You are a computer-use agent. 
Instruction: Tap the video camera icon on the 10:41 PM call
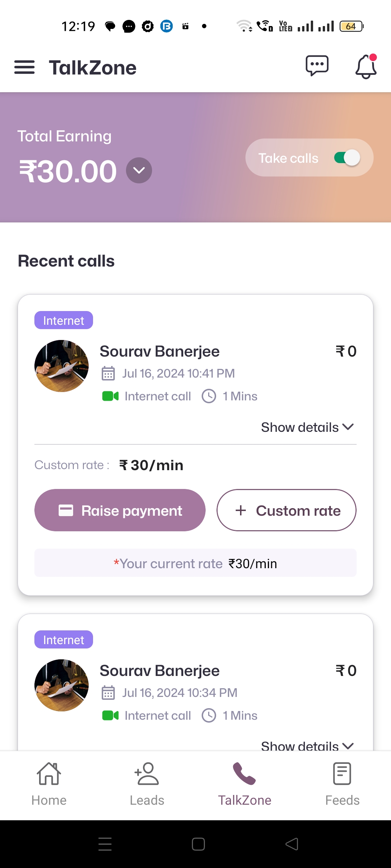(x=110, y=396)
